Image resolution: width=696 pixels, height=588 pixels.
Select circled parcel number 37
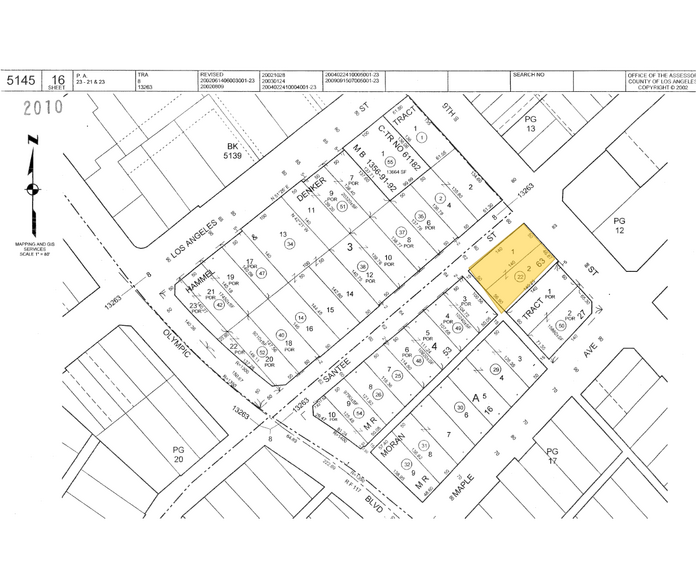coord(402,232)
